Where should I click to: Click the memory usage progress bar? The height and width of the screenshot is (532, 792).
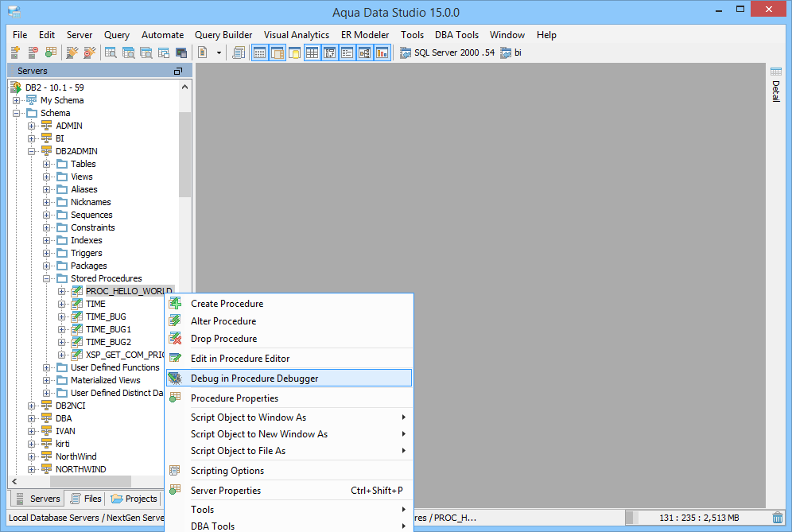click(x=699, y=518)
